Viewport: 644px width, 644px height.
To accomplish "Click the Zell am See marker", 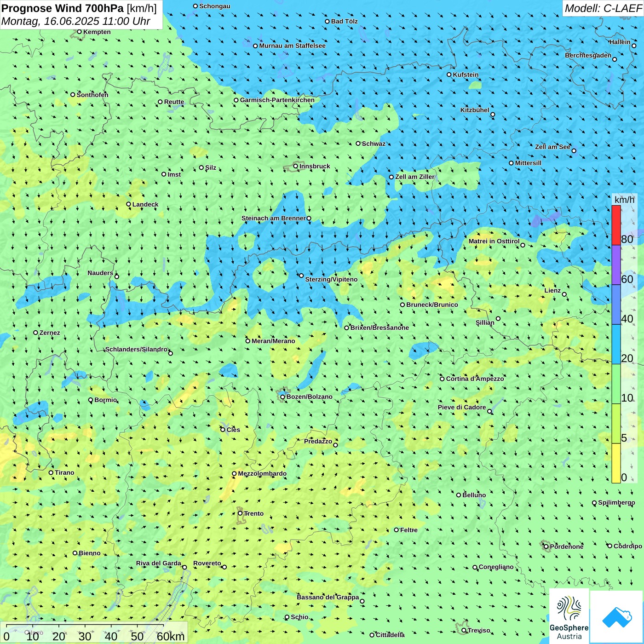I will [574, 150].
